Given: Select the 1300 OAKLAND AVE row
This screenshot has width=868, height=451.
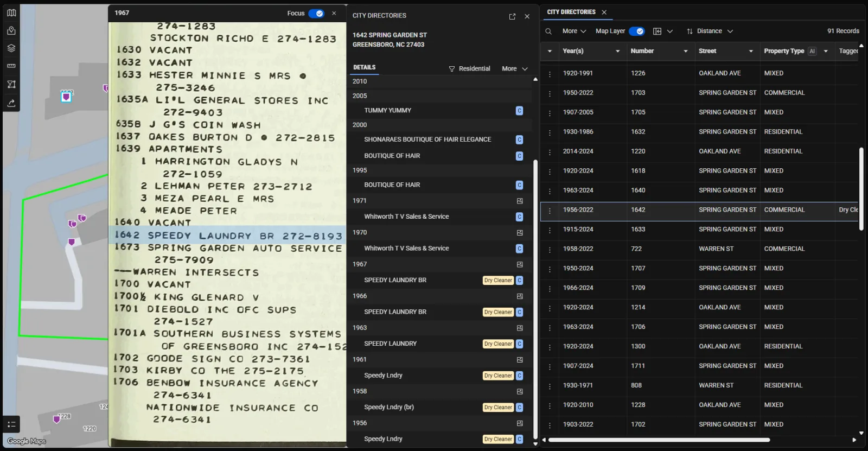Looking at the screenshot, I should [x=699, y=346].
